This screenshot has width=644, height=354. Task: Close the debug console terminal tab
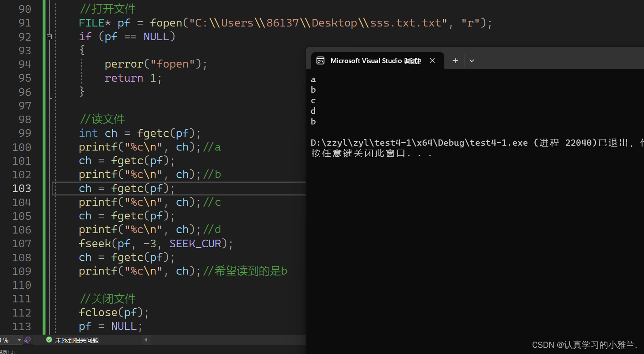pos(432,61)
